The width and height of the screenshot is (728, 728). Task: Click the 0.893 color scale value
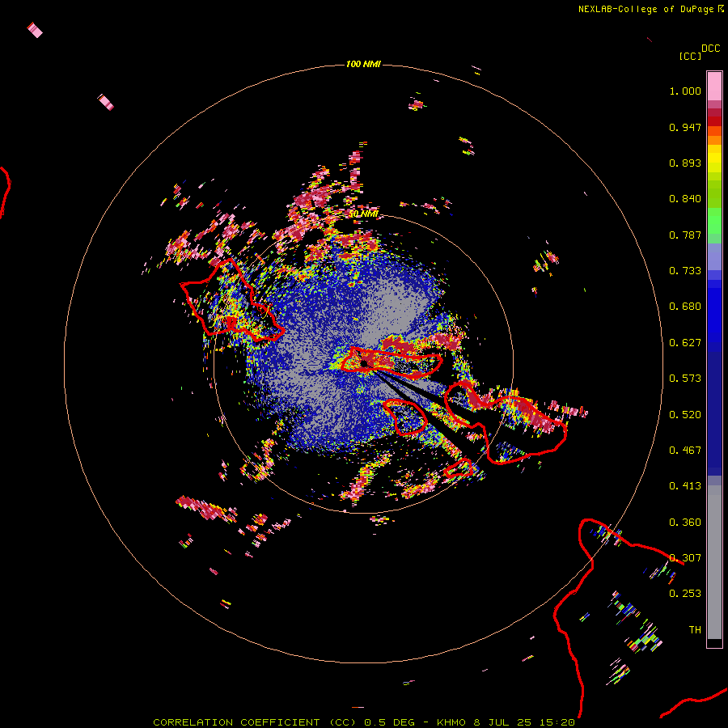pyautogui.click(x=685, y=163)
